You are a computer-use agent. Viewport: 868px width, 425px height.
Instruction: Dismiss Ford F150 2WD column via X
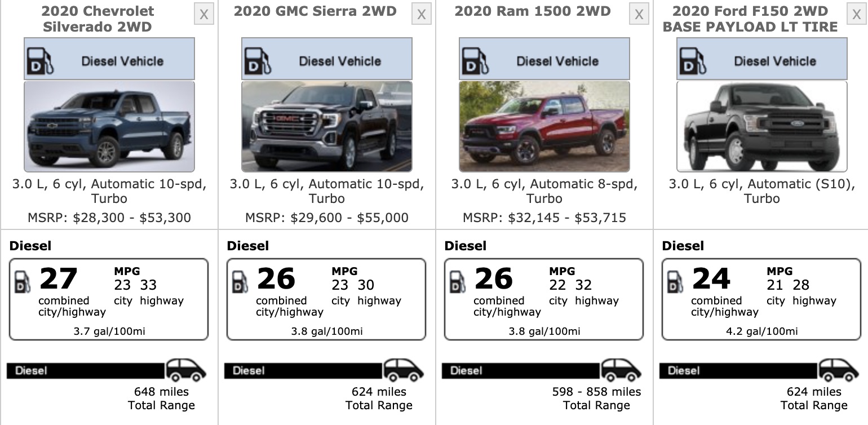point(856,15)
